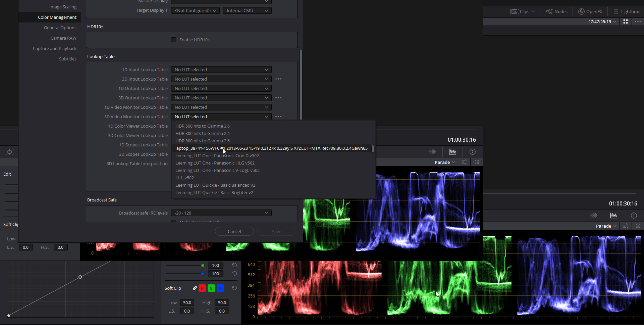Select the curve control point
The image size is (644, 325).
80,277
